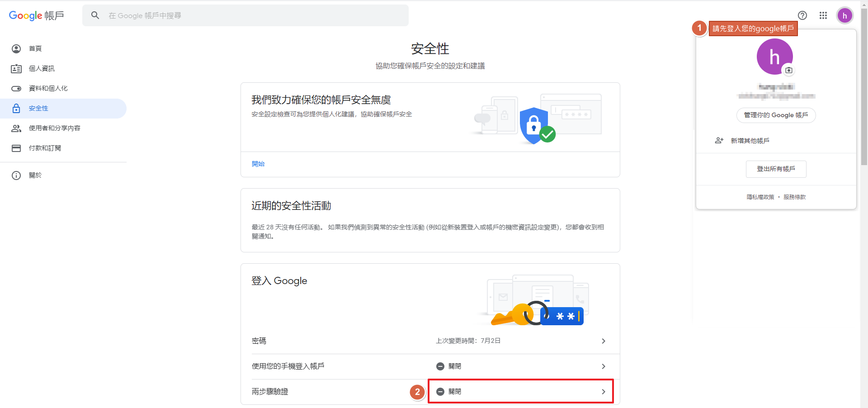Click the Google account search field
Screen dimensions: 868x408
coord(253,15)
